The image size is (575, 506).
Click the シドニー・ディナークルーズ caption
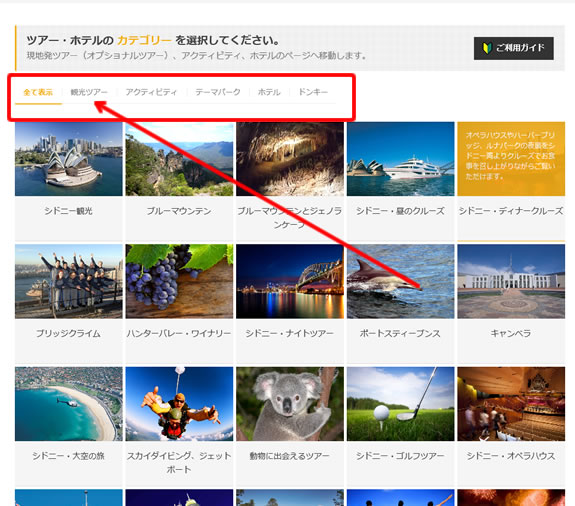coord(511,211)
